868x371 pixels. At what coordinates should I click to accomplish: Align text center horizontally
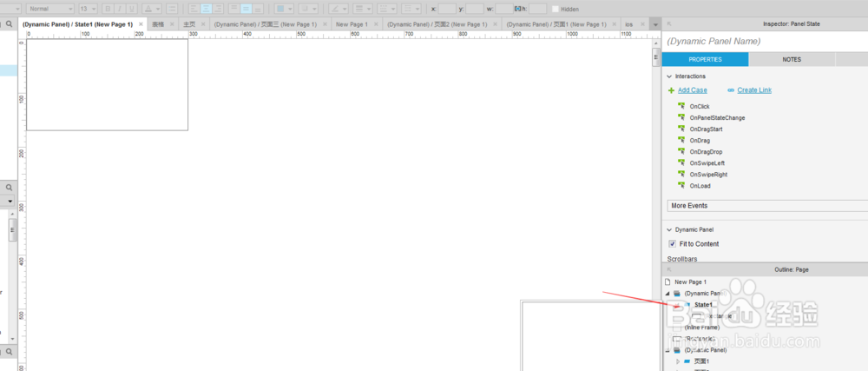[x=206, y=9]
